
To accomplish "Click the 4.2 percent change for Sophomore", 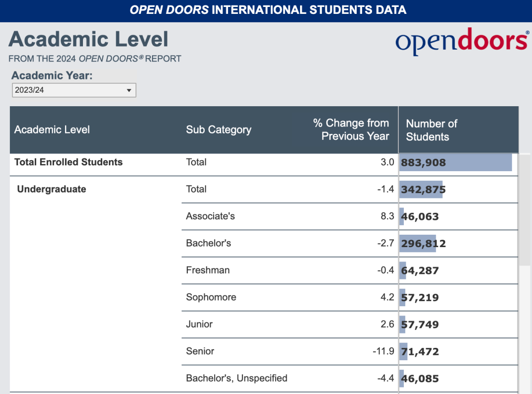I will (x=387, y=297).
